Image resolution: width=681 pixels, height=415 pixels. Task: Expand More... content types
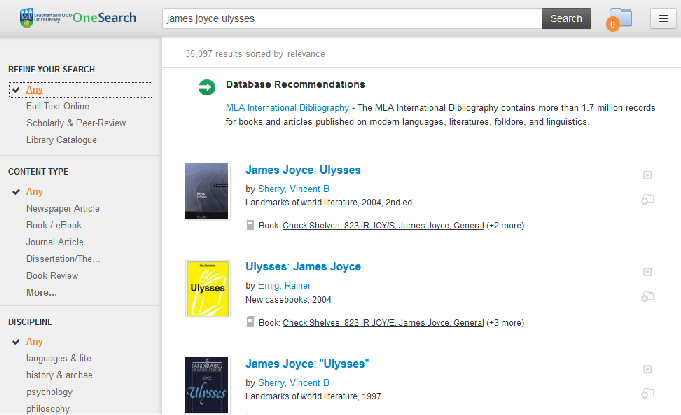tap(41, 293)
